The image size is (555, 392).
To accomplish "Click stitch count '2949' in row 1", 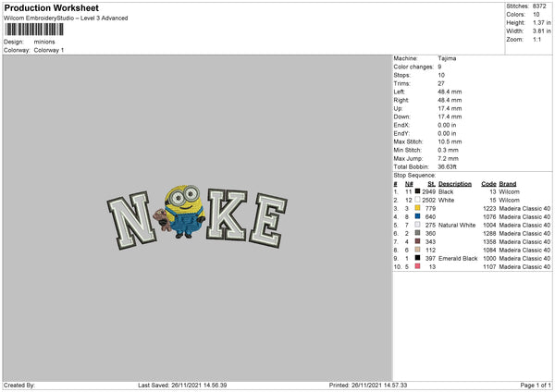I will [x=428, y=191].
